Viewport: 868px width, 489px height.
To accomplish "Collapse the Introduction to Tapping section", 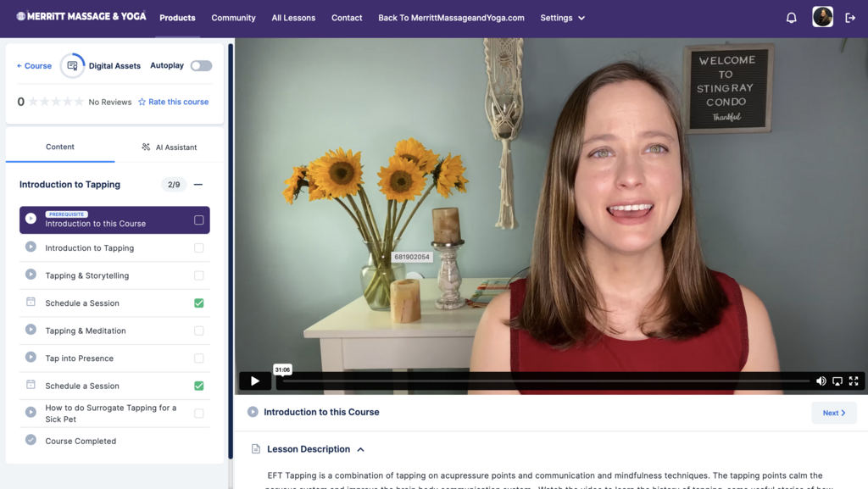I will [x=198, y=185].
